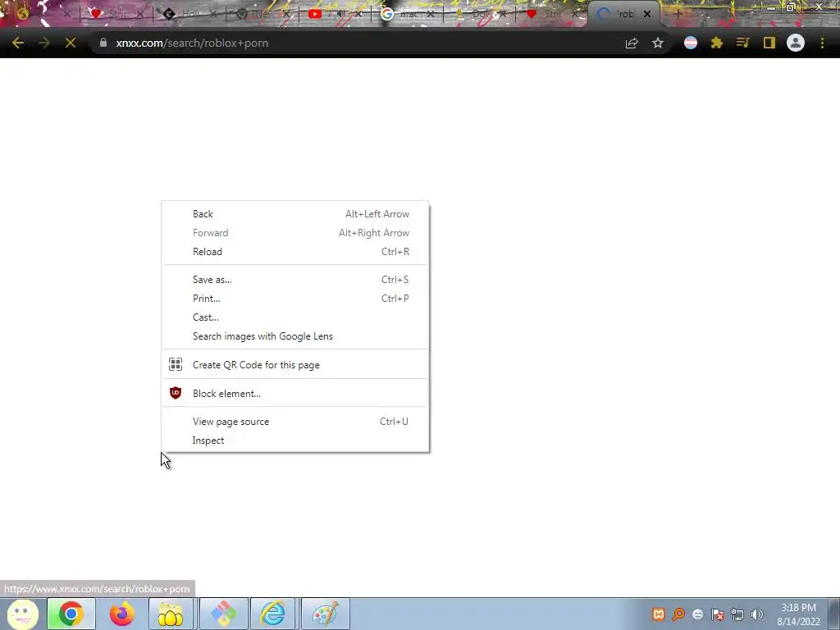This screenshot has height=630, width=840.
Task: Close the YouTube tab
Action: 358,14
